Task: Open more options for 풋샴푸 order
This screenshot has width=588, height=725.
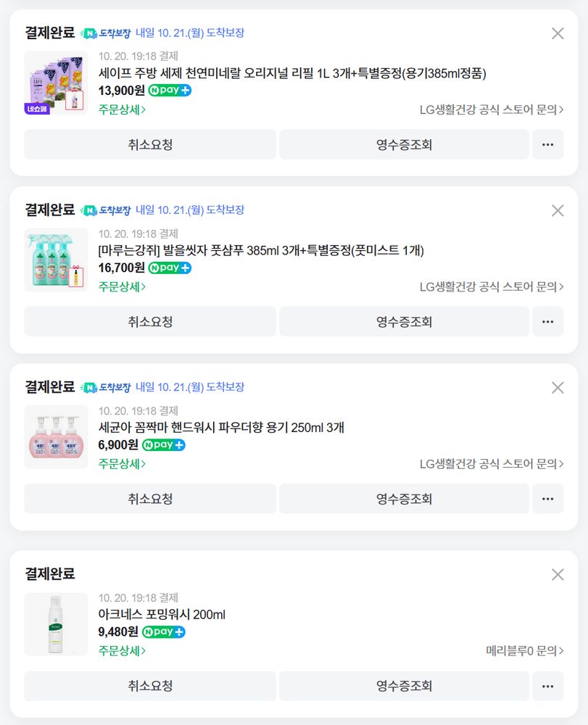Action: coord(547,321)
